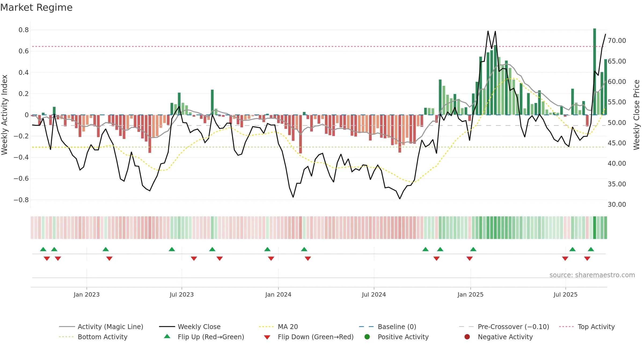The width and height of the screenshot is (644, 362).
Task: Click the 30.00 price tick label
Action: coord(617,204)
